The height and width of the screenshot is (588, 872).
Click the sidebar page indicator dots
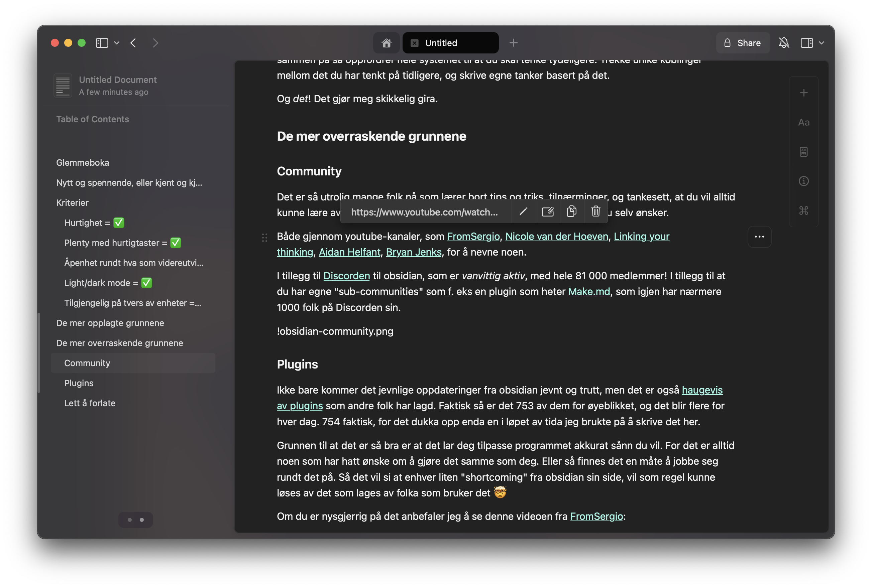[135, 520]
